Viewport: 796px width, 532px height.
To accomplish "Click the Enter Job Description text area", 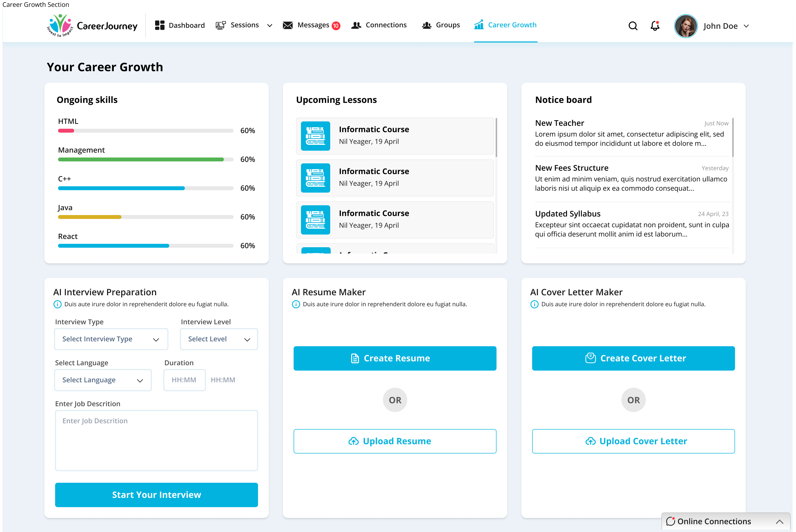I will coord(156,440).
